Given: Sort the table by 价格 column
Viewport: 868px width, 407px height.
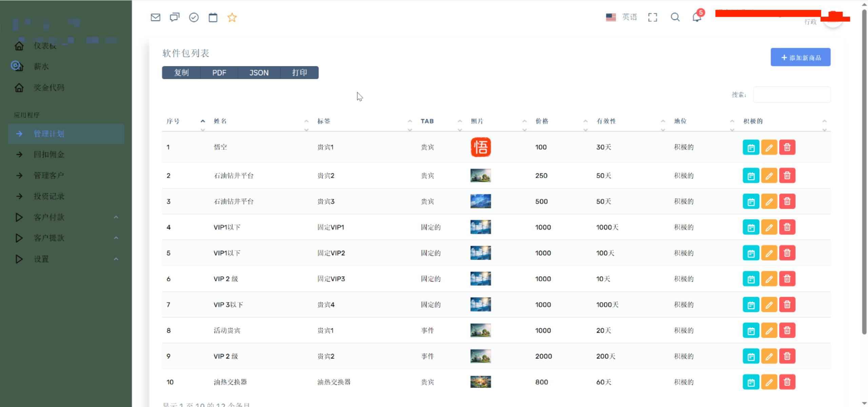Looking at the screenshot, I should click(542, 121).
